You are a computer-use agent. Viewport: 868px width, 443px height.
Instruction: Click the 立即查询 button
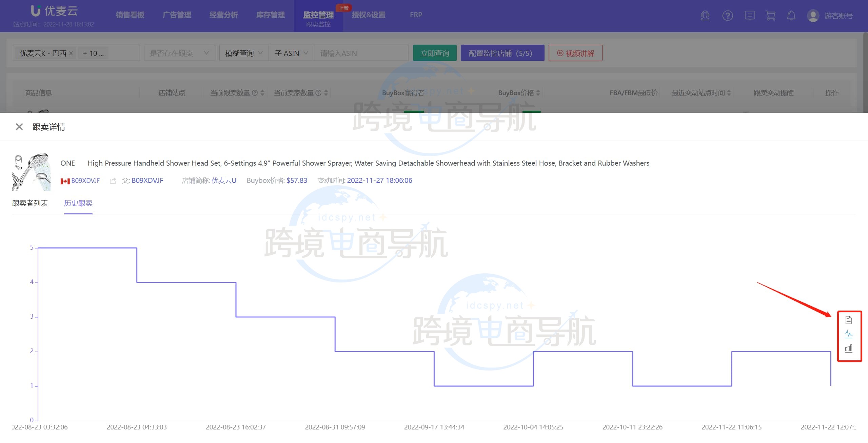pyautogui.click(x=435, y=53)
